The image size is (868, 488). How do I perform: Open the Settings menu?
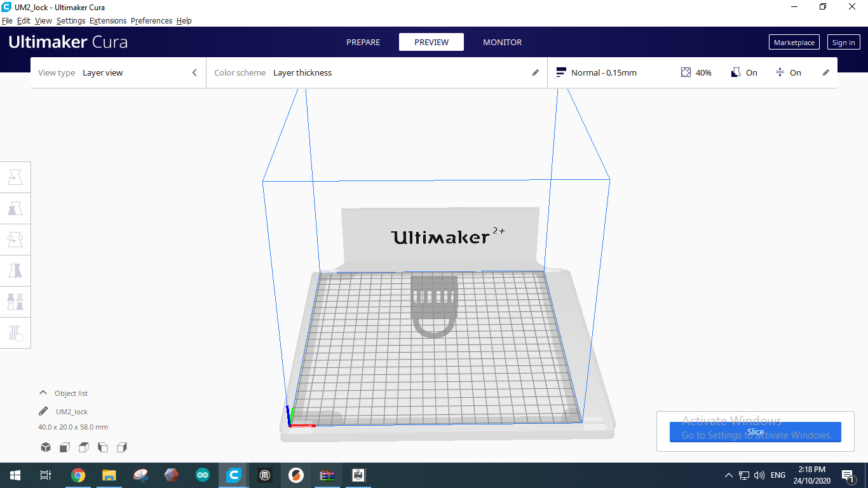(71, 20)
